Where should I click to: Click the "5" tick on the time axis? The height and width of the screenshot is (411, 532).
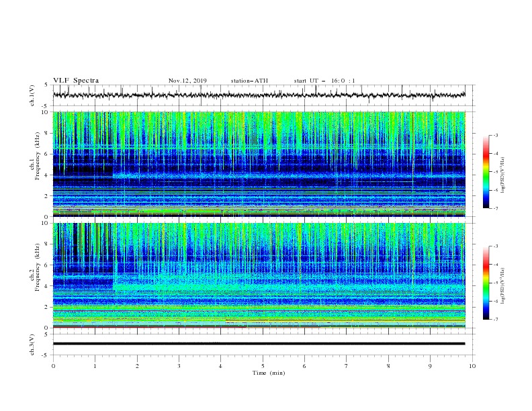point(263,366)
